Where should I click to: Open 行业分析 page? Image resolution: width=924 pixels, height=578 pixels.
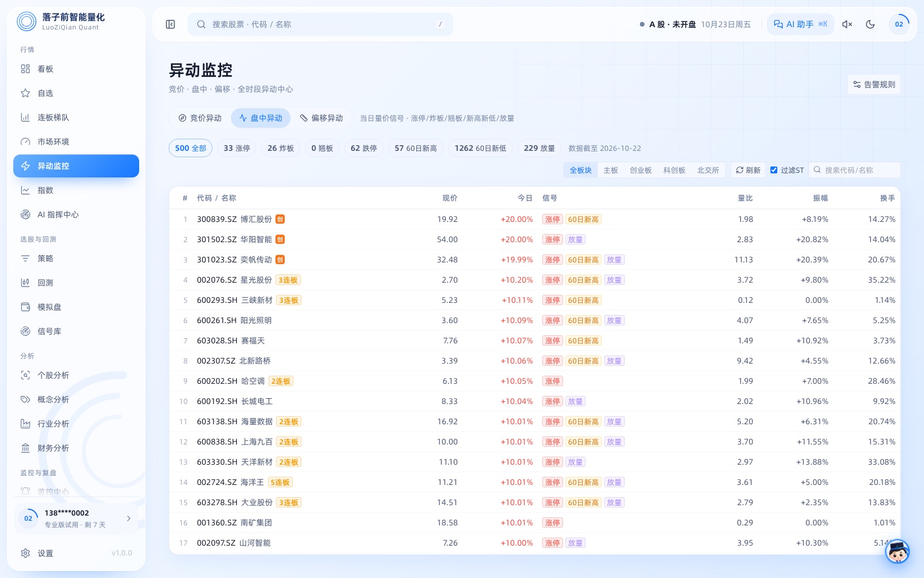pos(76,424)
